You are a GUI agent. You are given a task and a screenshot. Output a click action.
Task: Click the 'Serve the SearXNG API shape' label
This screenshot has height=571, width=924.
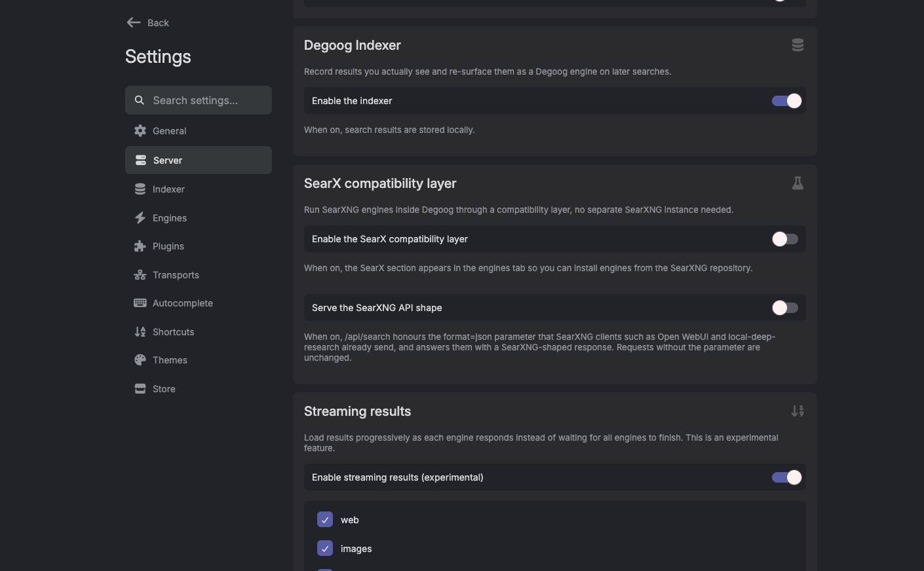[377, 308]
